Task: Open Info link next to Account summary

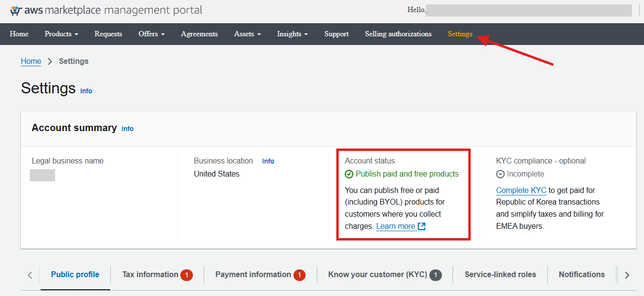Action: pos(128,129)
